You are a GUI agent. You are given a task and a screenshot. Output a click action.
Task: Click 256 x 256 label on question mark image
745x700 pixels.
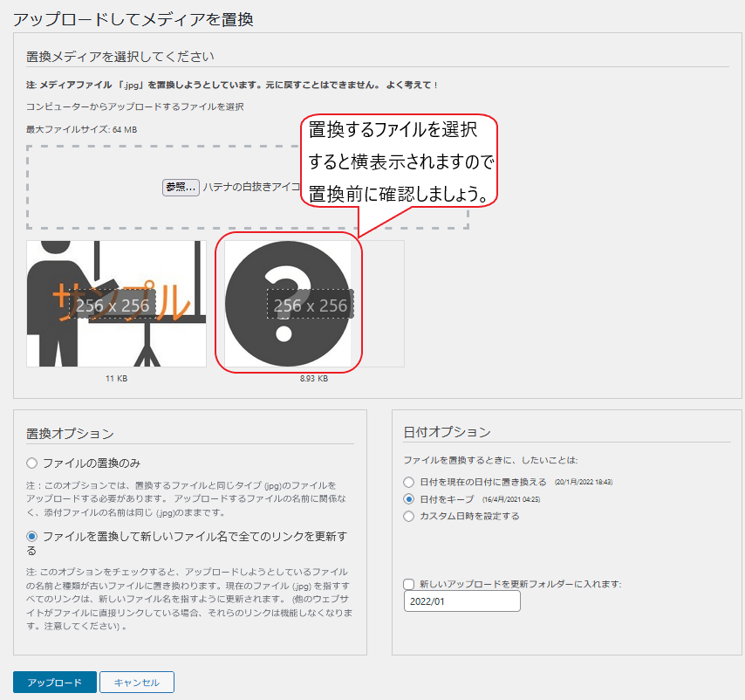pos(311,305)
